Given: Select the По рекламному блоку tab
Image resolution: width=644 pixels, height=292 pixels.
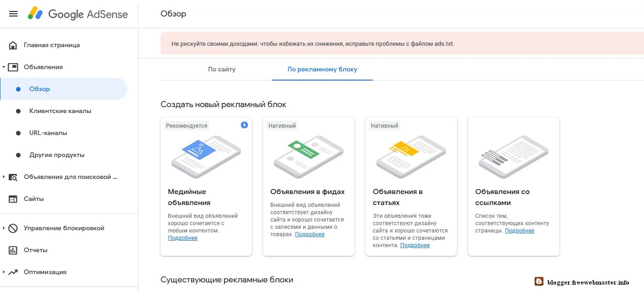Looking at the screenshot, I should [322, 70].
